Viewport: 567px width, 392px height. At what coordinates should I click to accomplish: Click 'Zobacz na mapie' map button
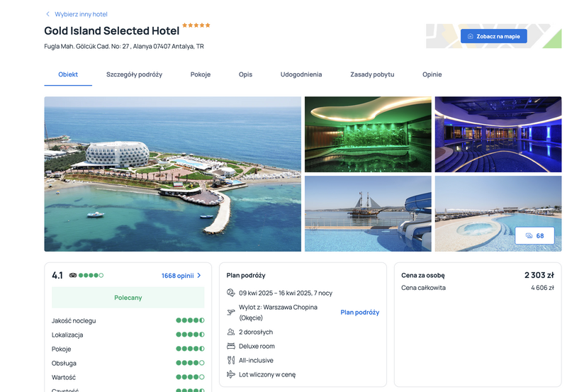(x=493, y=35)
